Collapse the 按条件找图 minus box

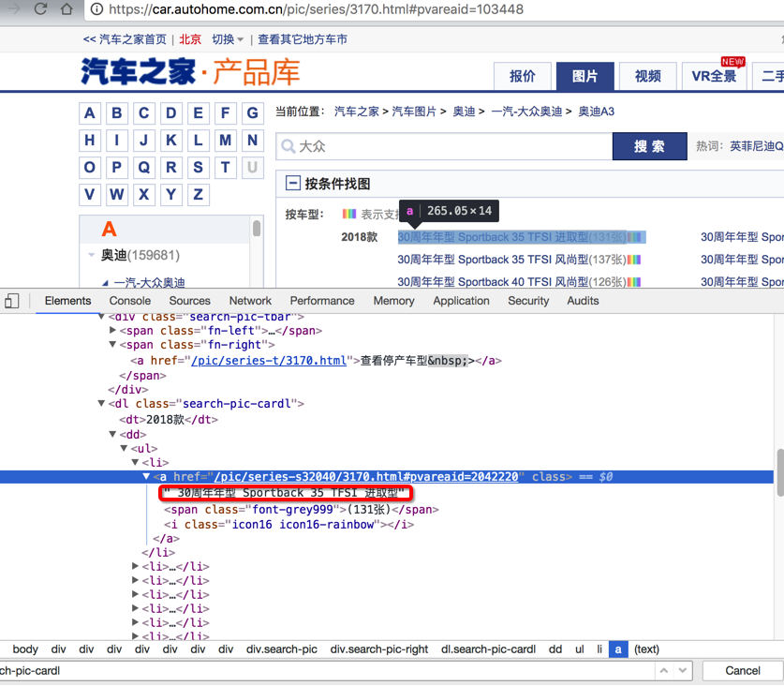292,183
